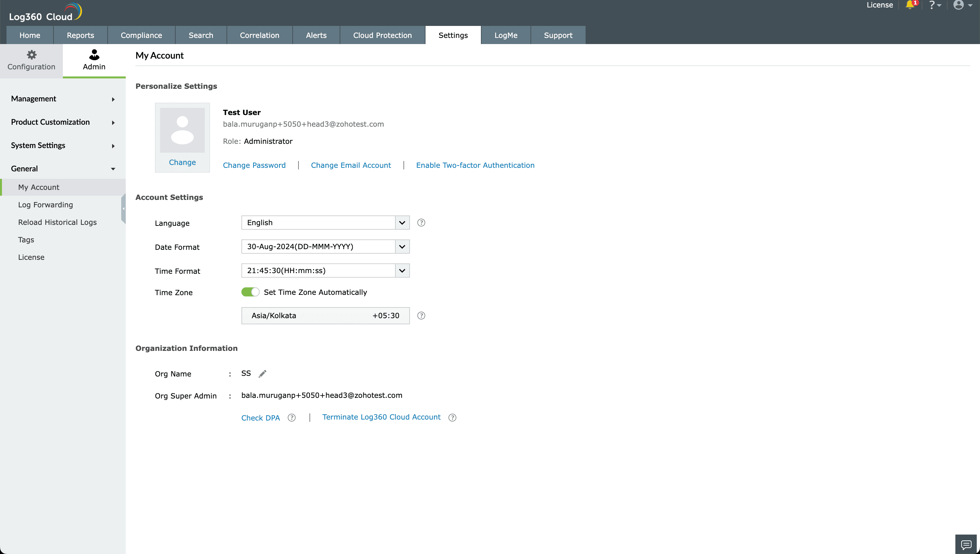980x554 pixels.
Task: Open the Configuration gear panel
Action: coord(31,60)
